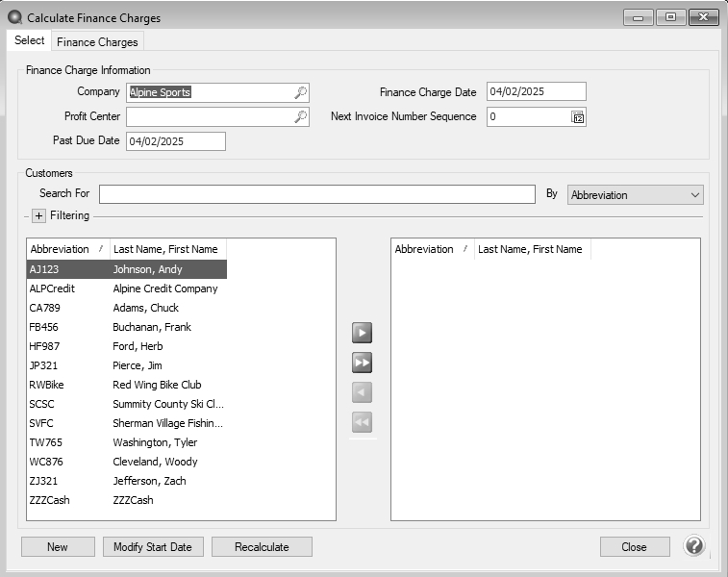Viewport: 728px width, 577px height.
Task: Close the dialog with the Close button
Action: tap(634, 547)
